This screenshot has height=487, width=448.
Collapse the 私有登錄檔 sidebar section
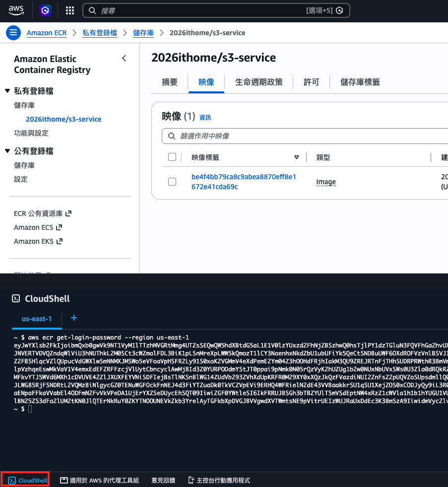(7, 91)
